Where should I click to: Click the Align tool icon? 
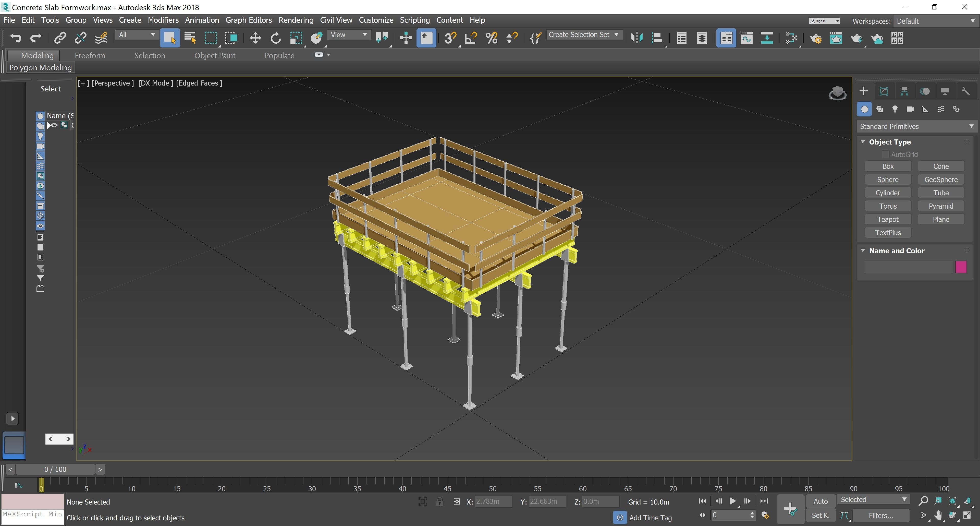click(657, 38)
